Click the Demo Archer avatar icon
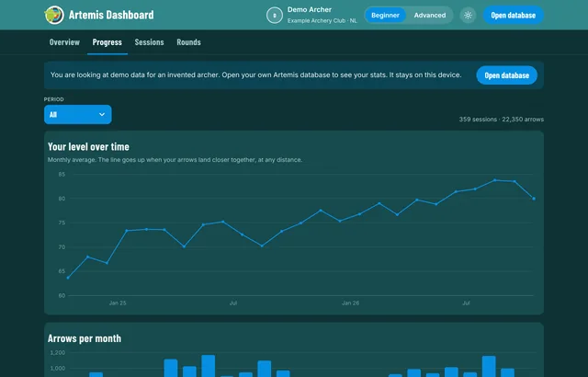 pos(275,16)
